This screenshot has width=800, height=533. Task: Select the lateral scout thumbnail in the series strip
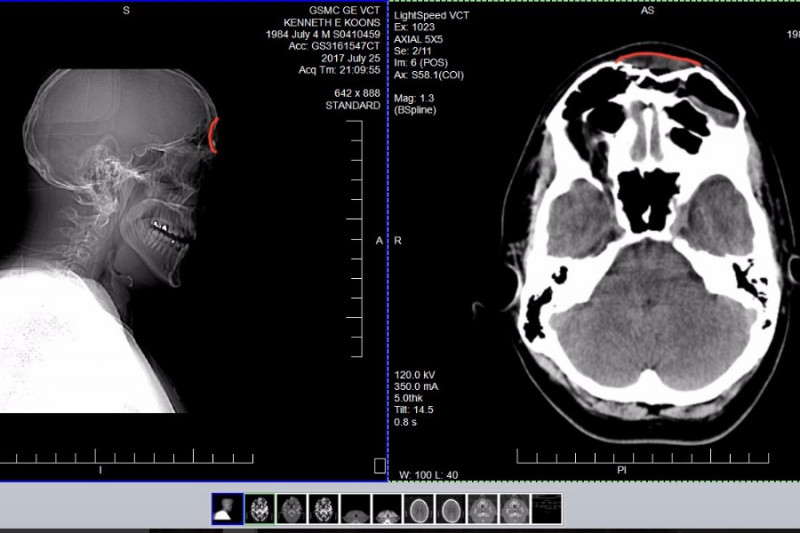point(227,508)
